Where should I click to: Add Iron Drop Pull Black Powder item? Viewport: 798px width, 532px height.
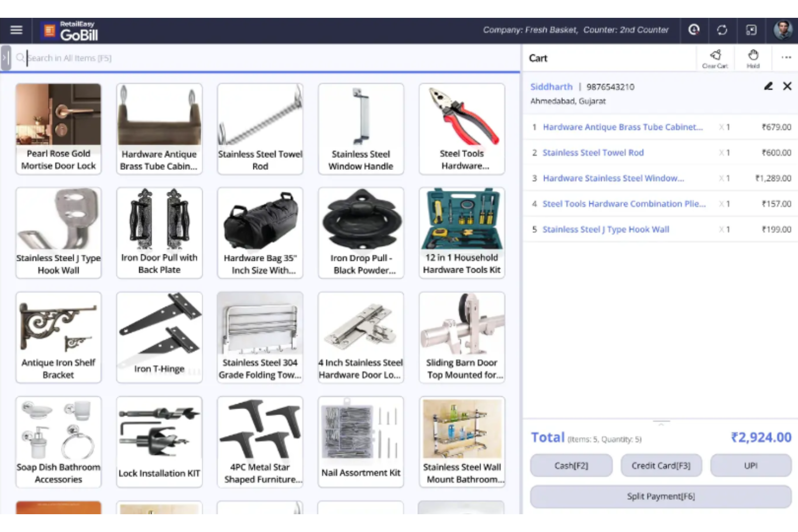[x=361, y=233]
